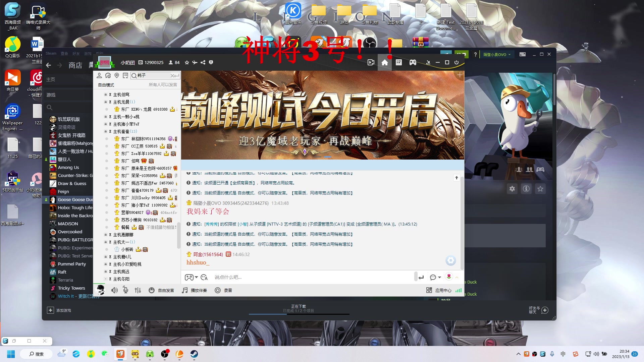Open the chat bubble dropdown arrow

coord(439,277)
